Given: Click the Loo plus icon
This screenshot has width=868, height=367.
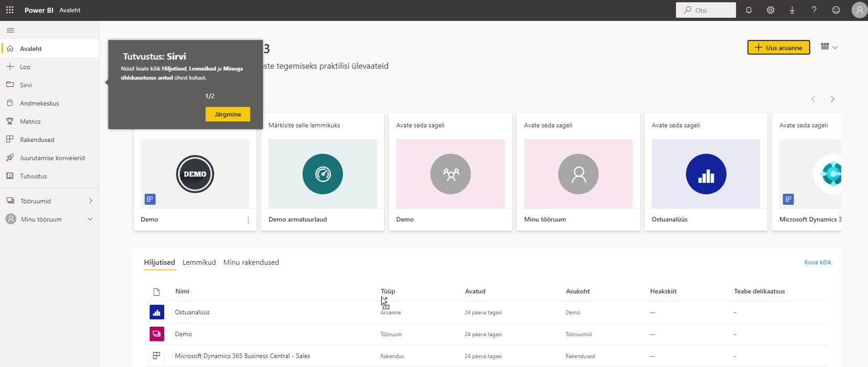Looking at the screenshot, I should pos(10,66).
